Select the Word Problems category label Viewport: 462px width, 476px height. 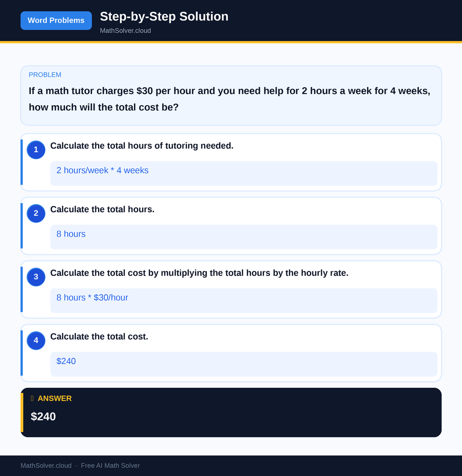(56, 20)
